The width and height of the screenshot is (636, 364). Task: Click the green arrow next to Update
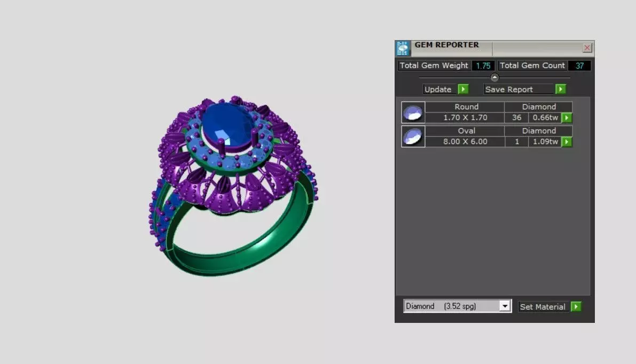pyautogui.click(x=463, y=89)
